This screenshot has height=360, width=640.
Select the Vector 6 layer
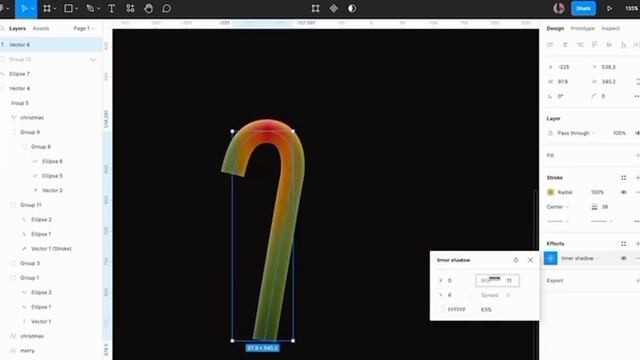coord(51,45)
